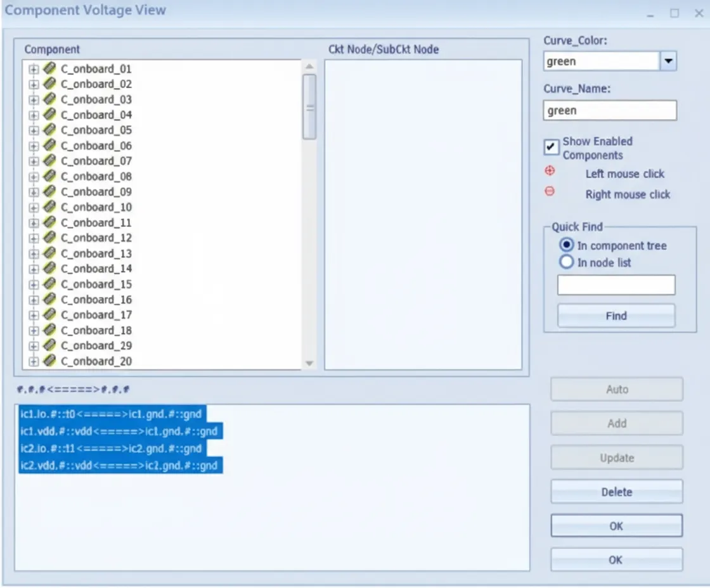The height and width of the screenshot is (588, 710).
Task: Click the Auto button
Action: click(x=617, y=389)
